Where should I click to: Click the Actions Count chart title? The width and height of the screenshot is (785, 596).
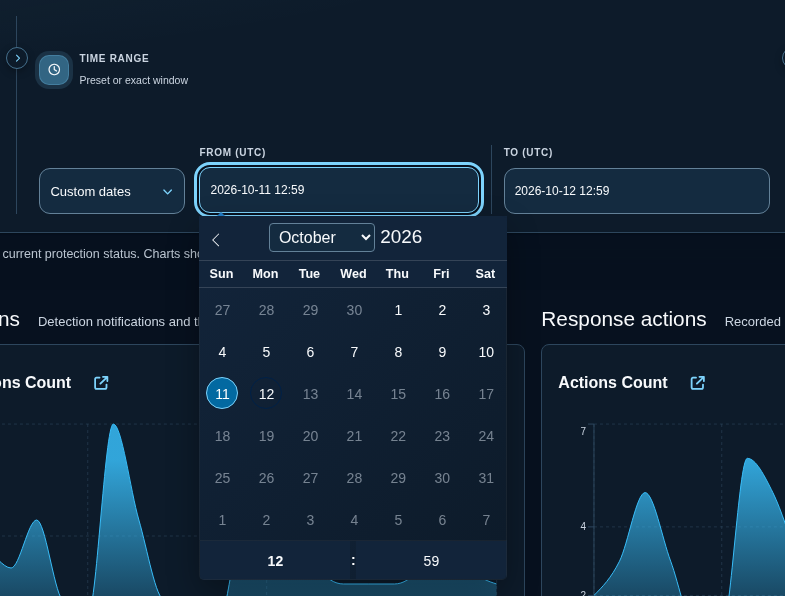613,383
